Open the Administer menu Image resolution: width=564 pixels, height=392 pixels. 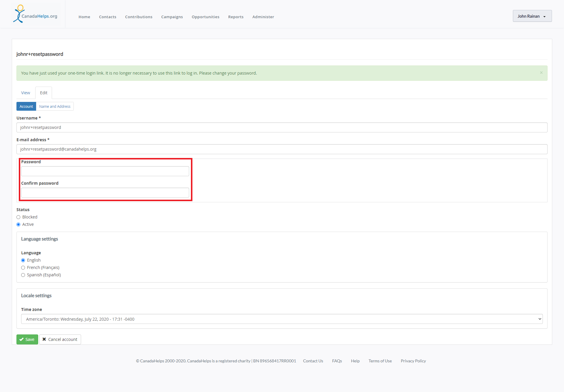coord(263,17)
